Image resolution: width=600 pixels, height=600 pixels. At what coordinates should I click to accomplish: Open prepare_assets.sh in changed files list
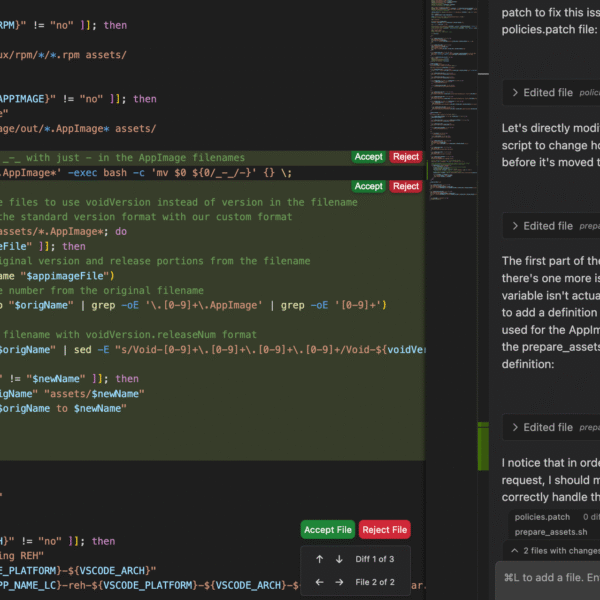551,532
